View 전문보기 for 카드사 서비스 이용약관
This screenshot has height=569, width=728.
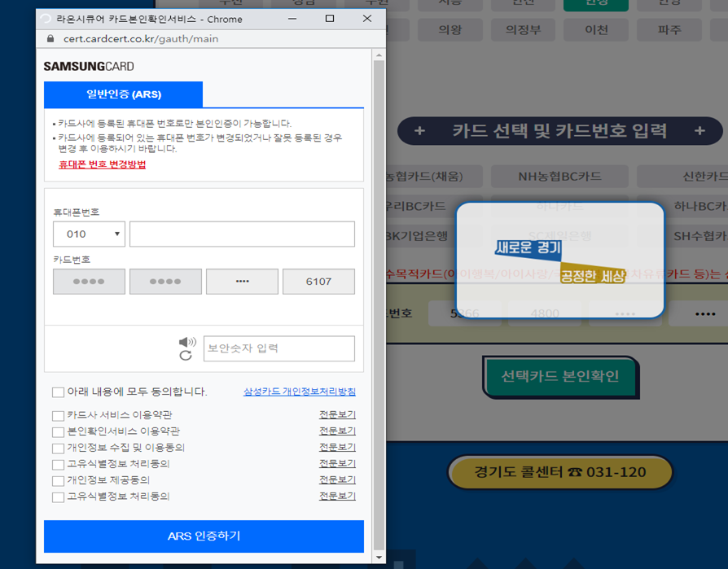coord(338,414)
